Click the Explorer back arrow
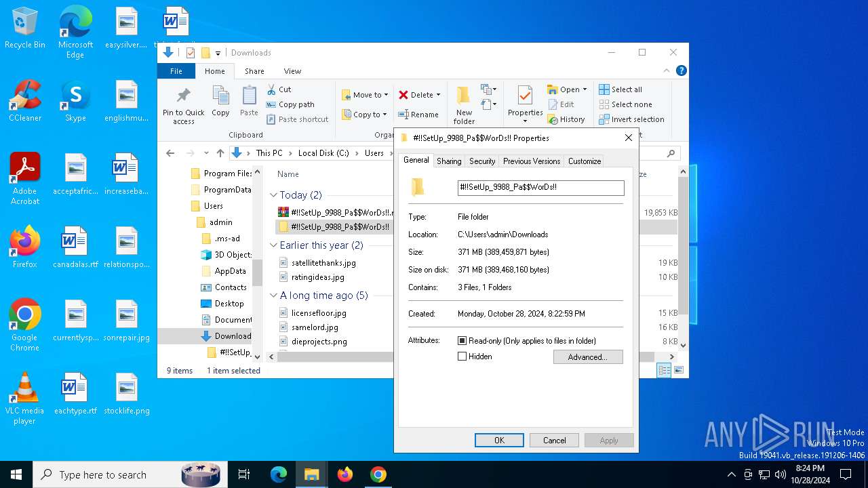 [x=170, y=153]
